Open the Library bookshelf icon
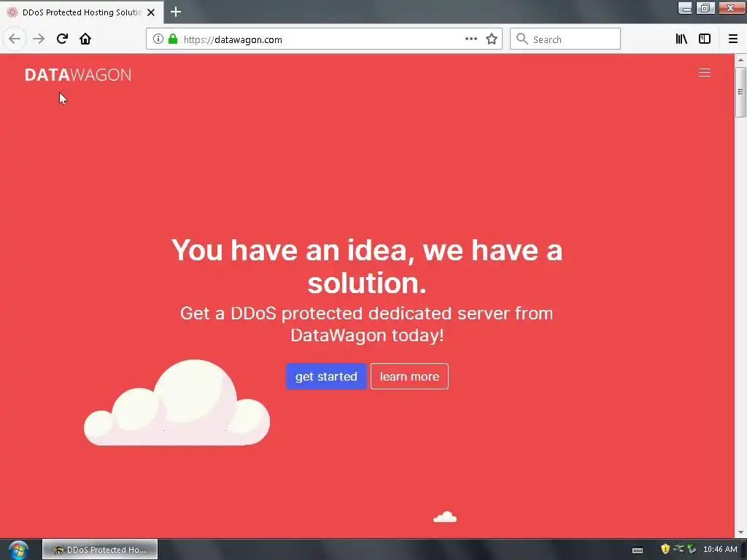Viewport: 747px width, 560px height. coord(681,39)
